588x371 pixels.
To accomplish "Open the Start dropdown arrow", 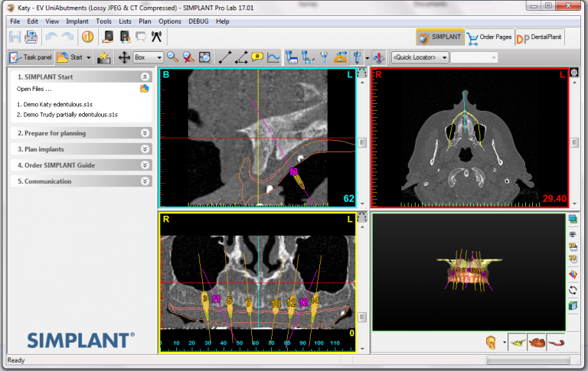I will pos(89,57).
